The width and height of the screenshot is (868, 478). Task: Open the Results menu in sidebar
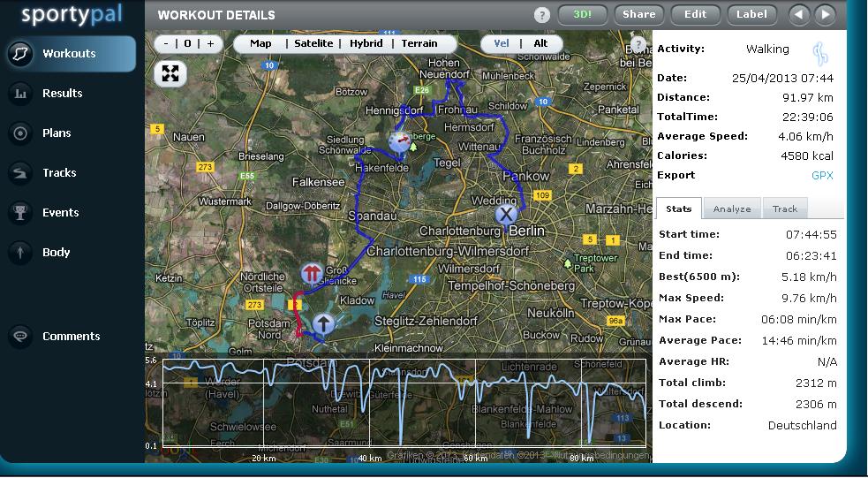coord(63,93)
